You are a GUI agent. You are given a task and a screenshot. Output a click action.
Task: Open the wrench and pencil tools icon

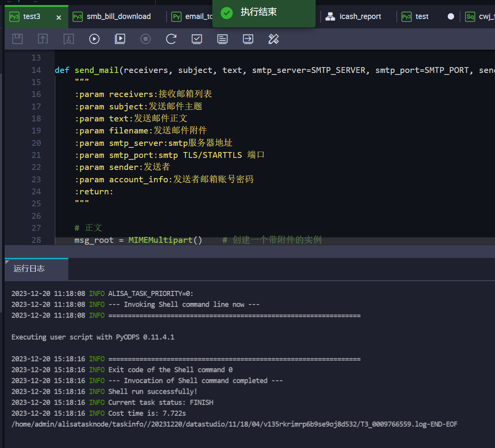pyautogui.click(x=274, y=39)
